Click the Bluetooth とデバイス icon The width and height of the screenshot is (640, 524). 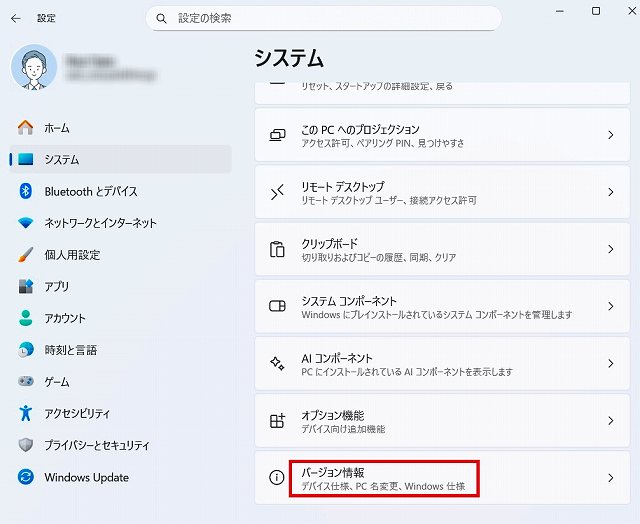pyautogui.click(x=26, y=191)
